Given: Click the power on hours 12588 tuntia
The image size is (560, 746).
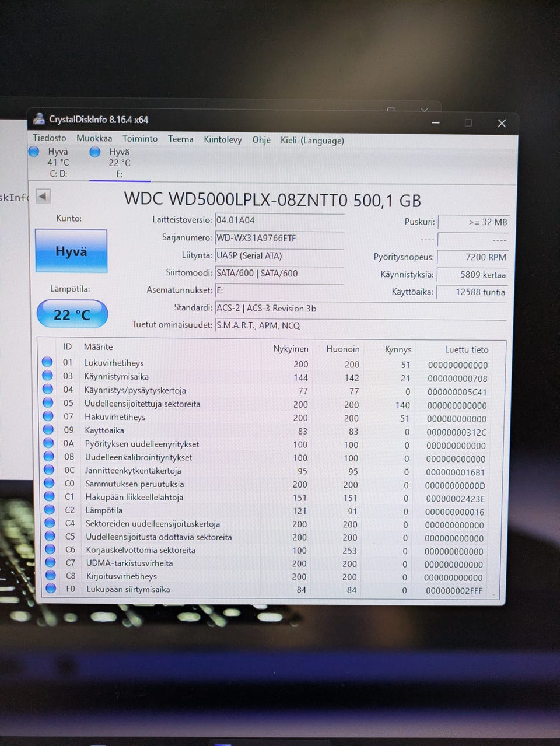Looking at the screenshot, I should click(472, 292).
